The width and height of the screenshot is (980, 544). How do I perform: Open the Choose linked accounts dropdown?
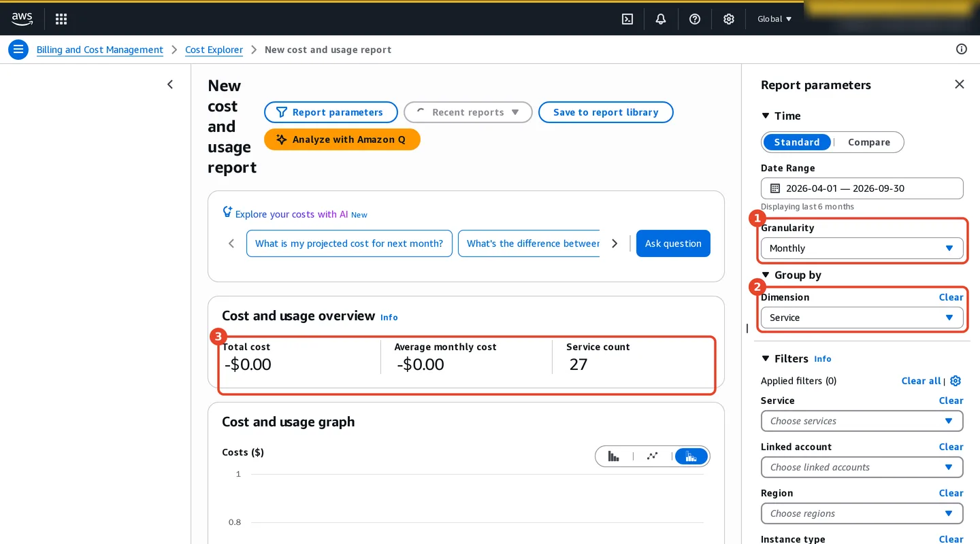[862, 467]
